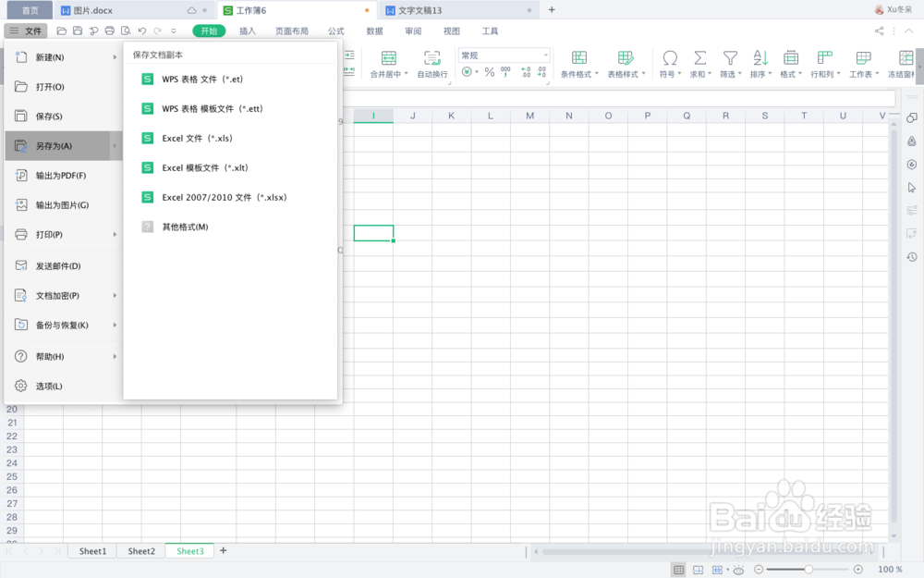Viewport: 924px width, 578px height.
Task: Adjust the zoom slider handle
Action: point(809,569)
